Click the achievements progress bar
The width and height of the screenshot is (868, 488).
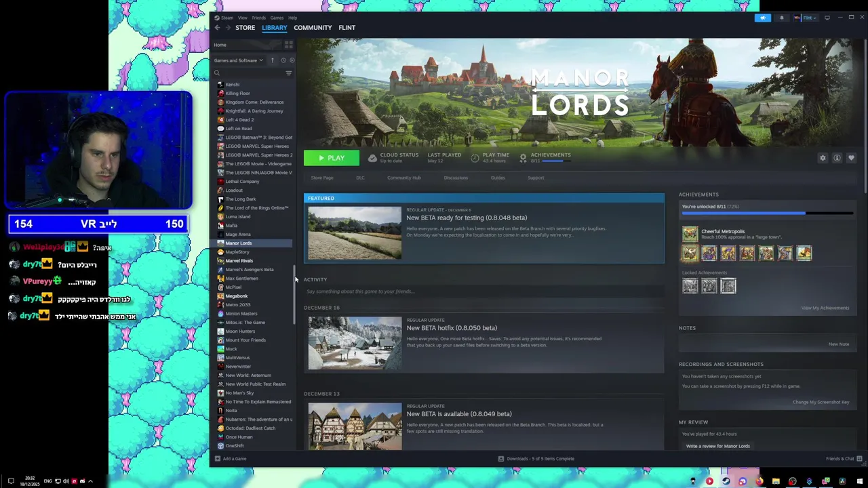point(767,213)
